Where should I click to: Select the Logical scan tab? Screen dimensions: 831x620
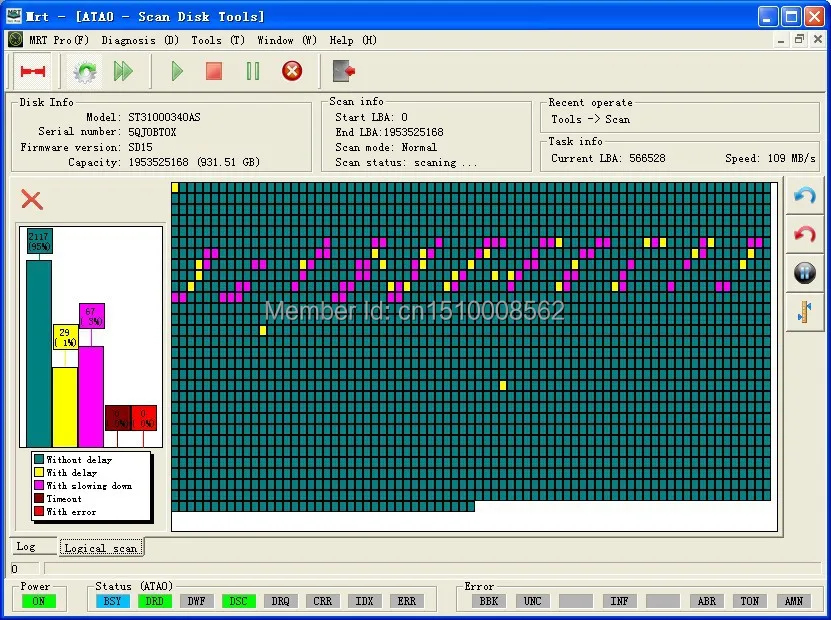101,548
